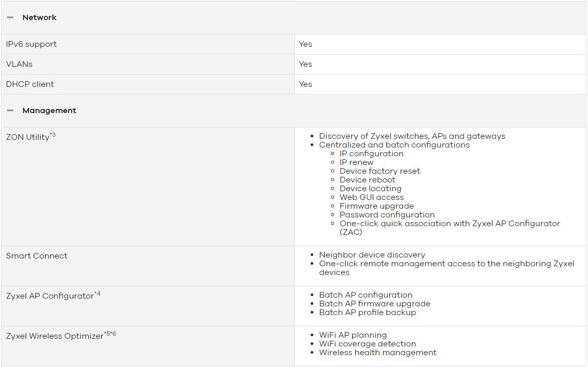
Task: Select the VLANs row label
Action: [x=19, y=64]
